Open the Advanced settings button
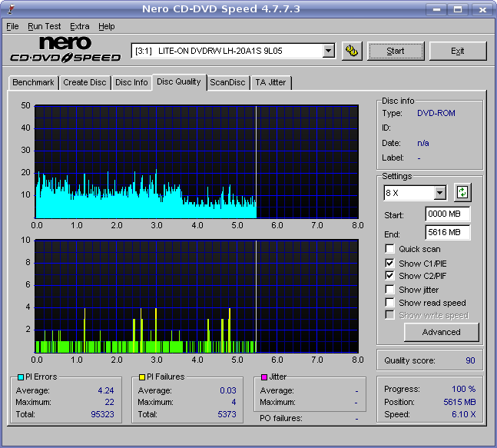This screenshot has width=497, height=448. tap(441, 332)
